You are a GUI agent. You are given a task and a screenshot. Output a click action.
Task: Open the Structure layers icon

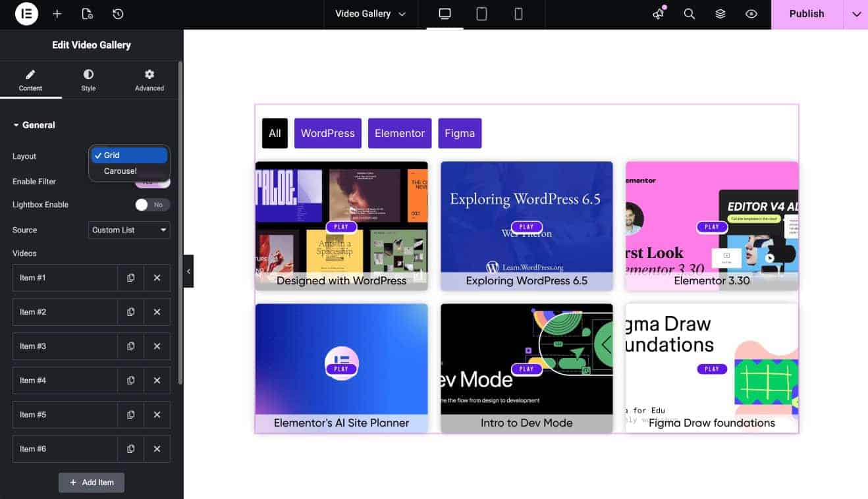point(720,14)
